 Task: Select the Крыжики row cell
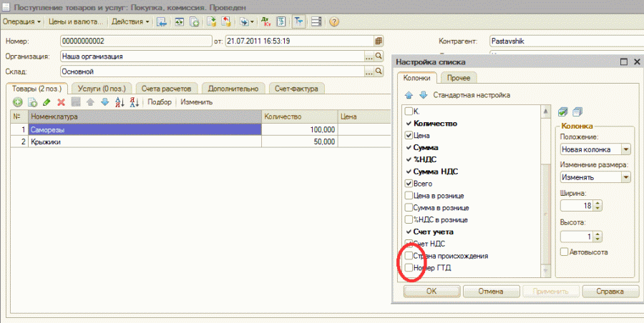point(145,141)
